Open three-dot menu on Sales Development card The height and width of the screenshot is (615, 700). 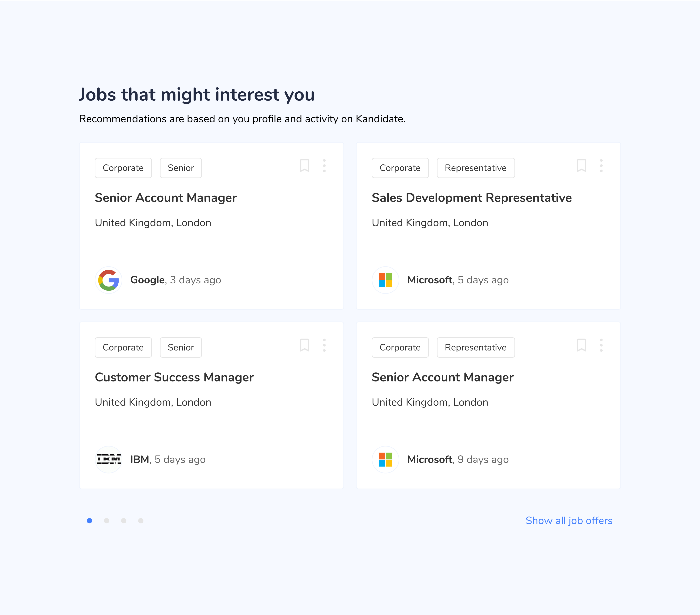pos(601,166)
